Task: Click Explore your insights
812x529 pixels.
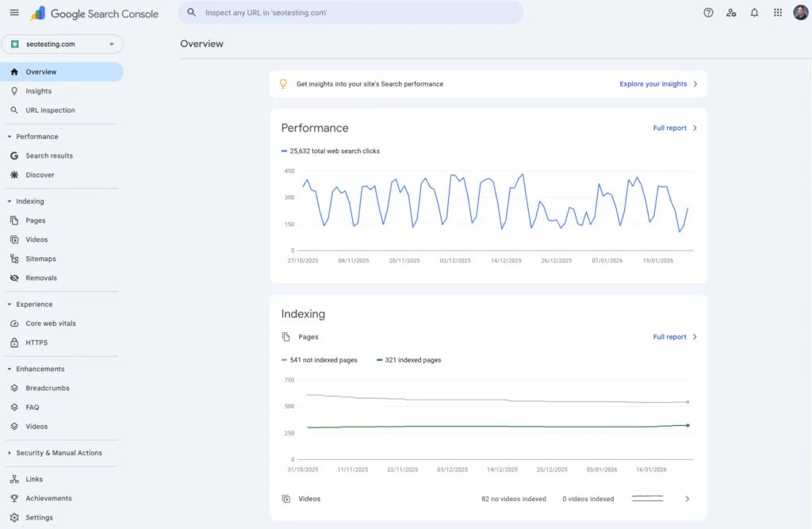Action: [652, 83]
